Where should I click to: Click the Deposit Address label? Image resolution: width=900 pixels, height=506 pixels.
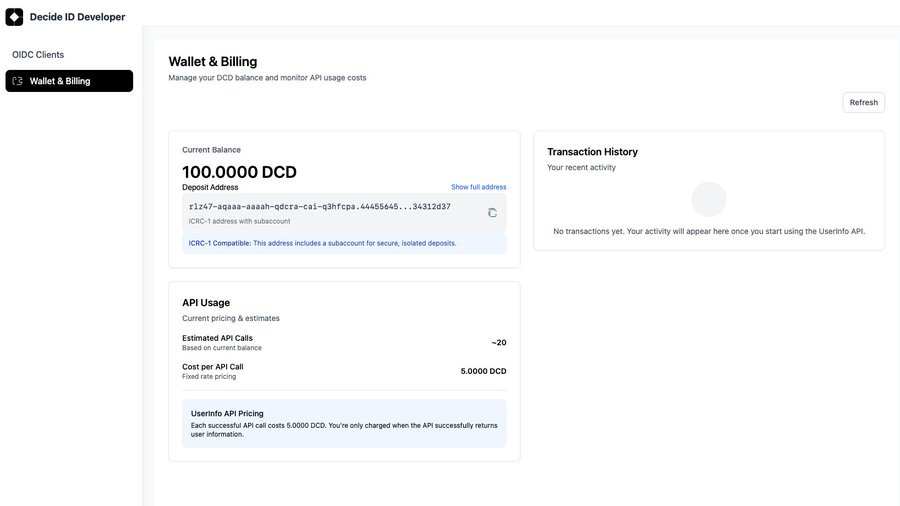(x=210, y=187)
